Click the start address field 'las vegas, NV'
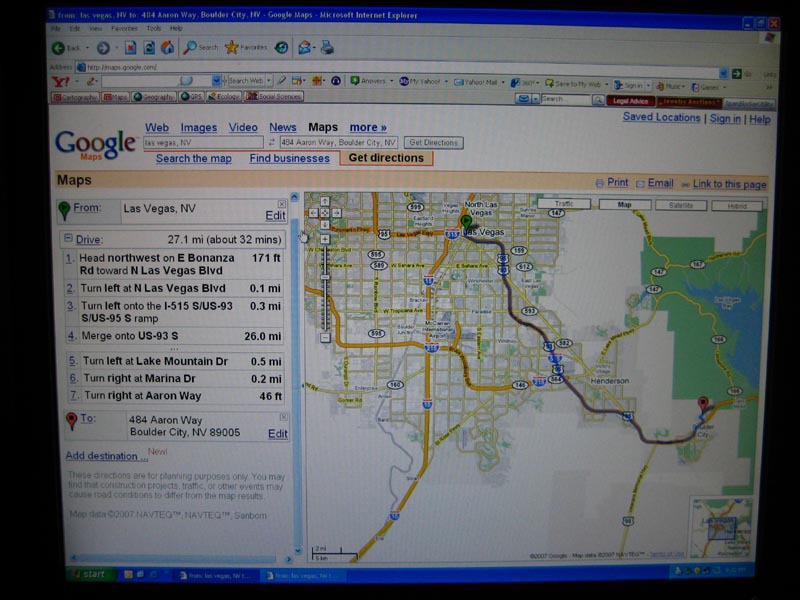800x600 pixels. (203, 142)
